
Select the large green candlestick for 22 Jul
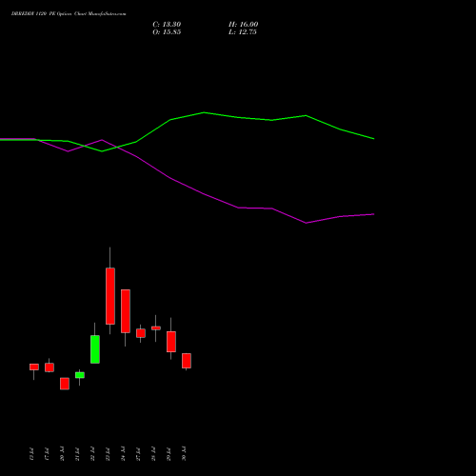95,349
